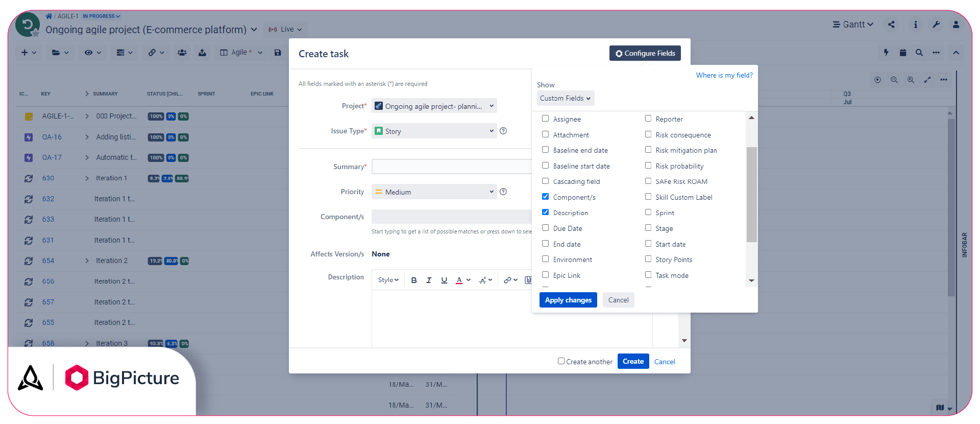The image size is (980, 424).
Task: Open the Project dropdown
Action: [x=434, y=106]
